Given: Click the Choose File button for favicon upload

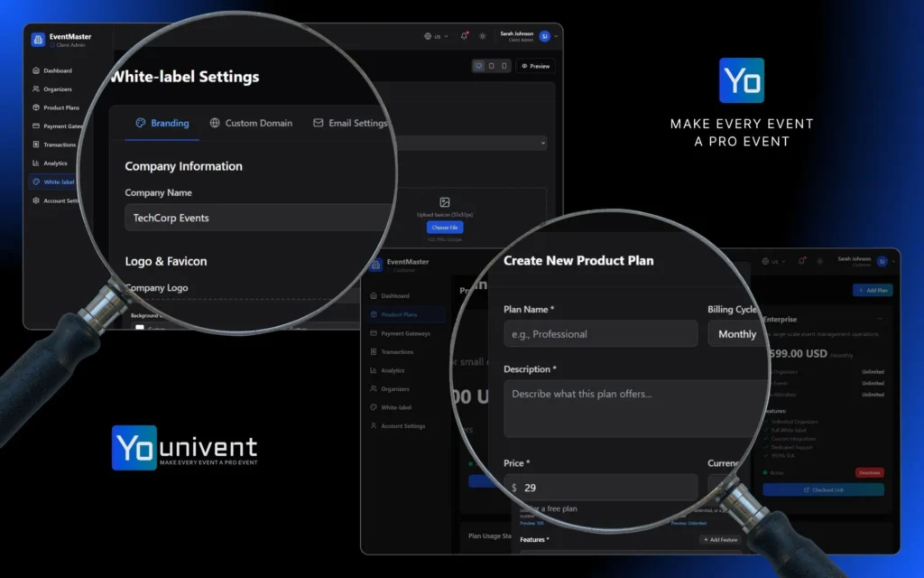Looking at the screenshot, I should tap(444, 228).
